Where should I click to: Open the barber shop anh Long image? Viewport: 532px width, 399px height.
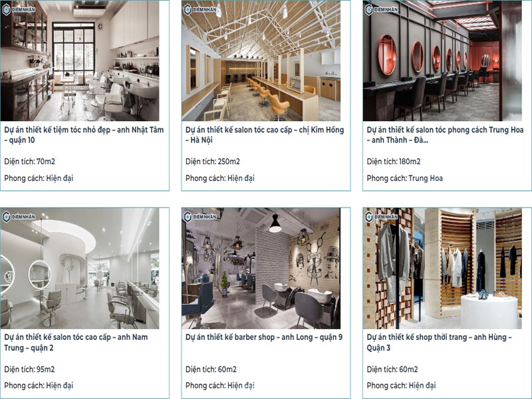[x=261, y=269]
